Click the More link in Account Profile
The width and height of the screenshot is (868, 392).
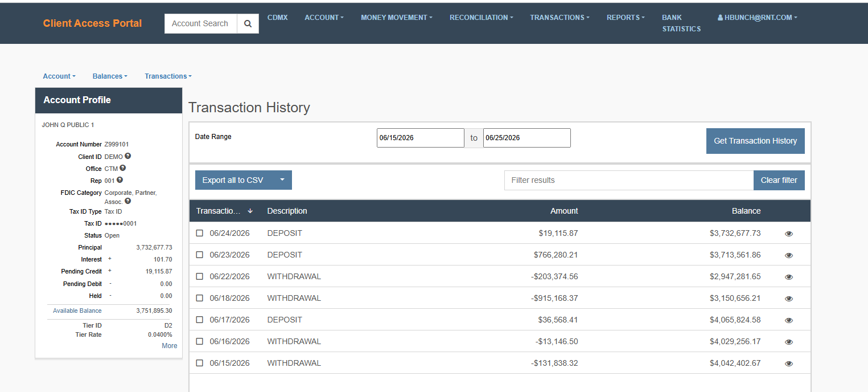click(170, 346)
